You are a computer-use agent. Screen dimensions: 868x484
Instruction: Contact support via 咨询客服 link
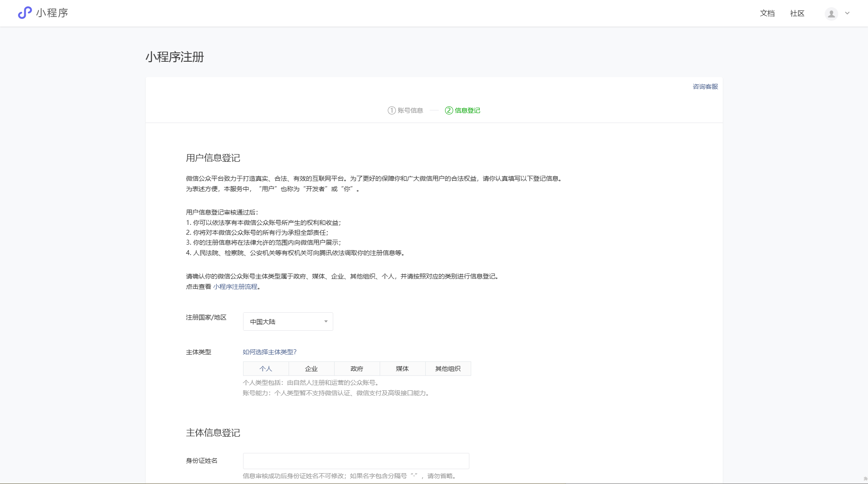pos(705,87)
